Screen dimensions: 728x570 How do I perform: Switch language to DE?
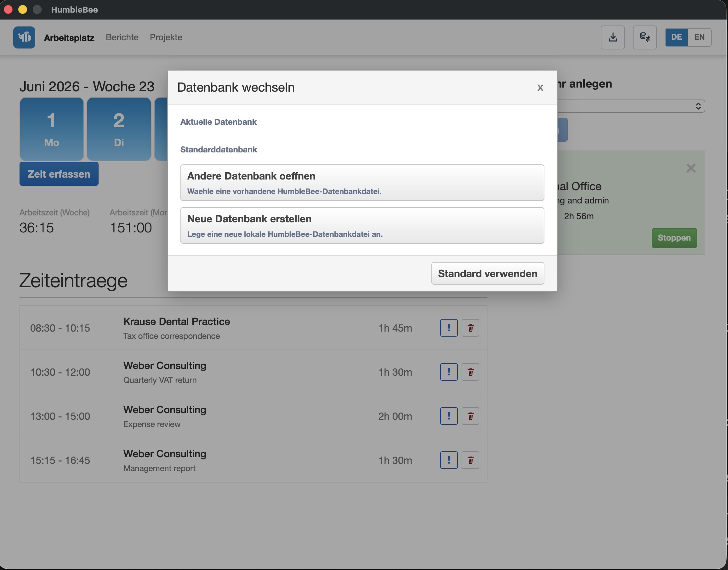[x=676, y=37]
